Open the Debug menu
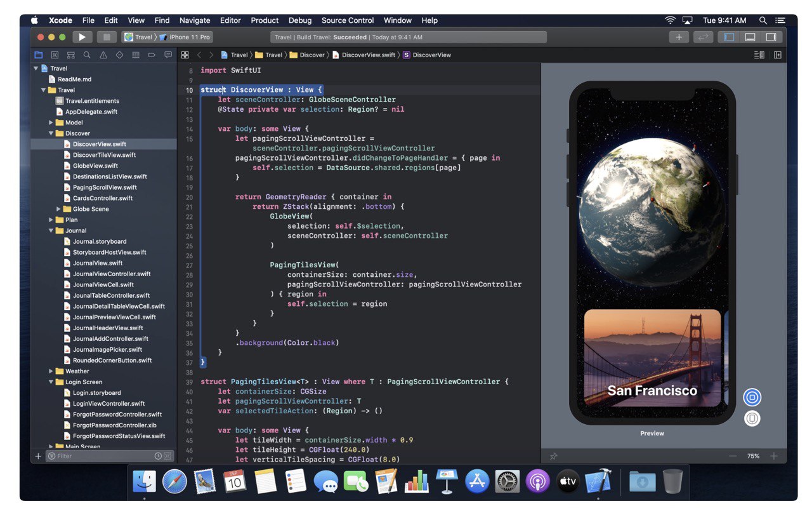812x513 pixels. 300,20
